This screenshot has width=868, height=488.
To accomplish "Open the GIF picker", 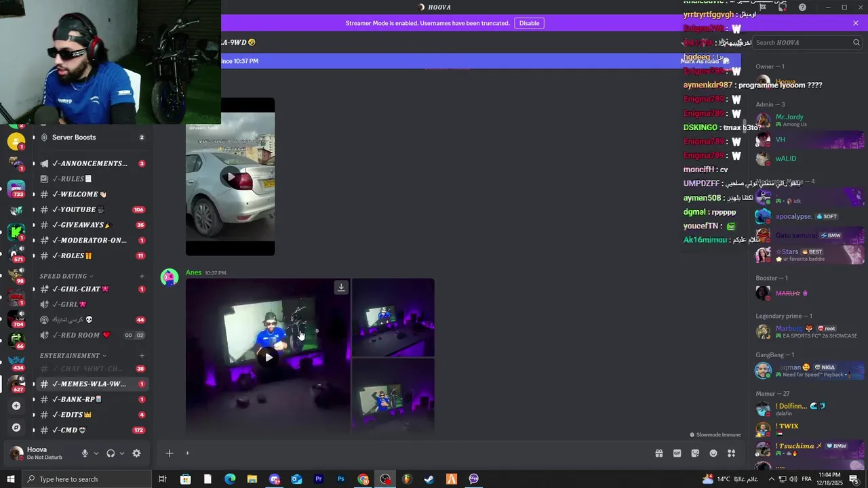I will coord(677,453).
